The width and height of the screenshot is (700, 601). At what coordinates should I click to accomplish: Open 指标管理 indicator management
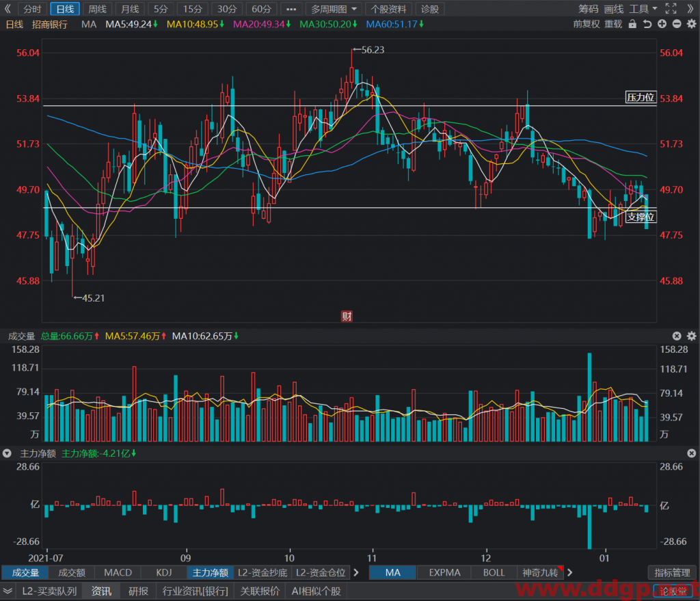672,572
